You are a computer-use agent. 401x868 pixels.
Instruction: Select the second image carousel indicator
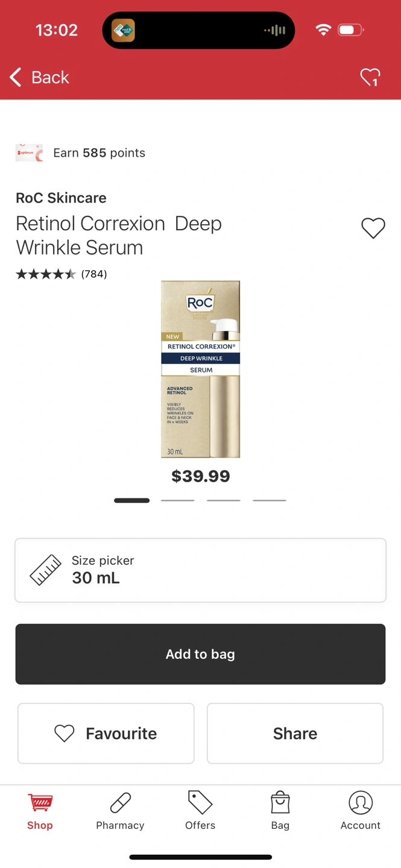point(177,500)
